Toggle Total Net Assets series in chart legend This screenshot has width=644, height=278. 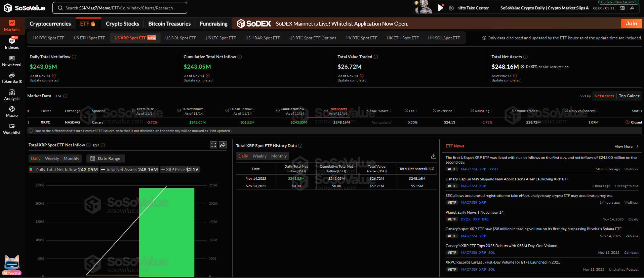tap(129, 170)
